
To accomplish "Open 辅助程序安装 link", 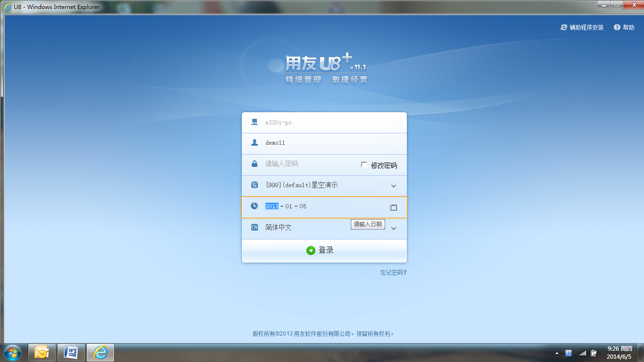I will coord(586,27).
